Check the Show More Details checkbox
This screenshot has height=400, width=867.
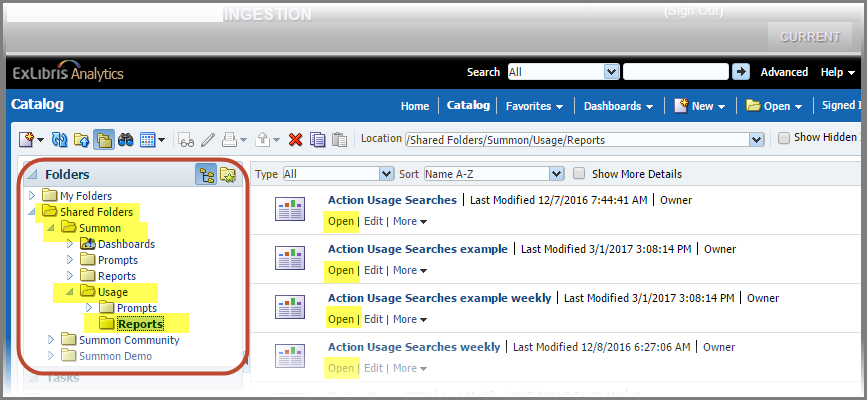click(x=578, y=174)
